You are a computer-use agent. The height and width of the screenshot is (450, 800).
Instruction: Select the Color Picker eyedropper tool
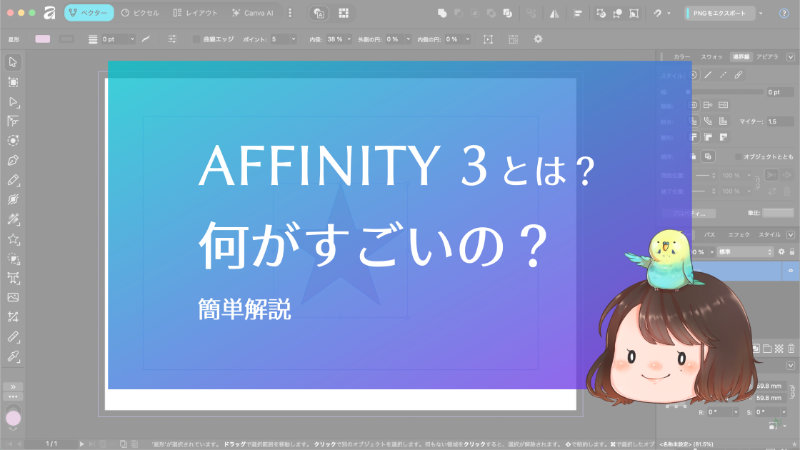13,356
